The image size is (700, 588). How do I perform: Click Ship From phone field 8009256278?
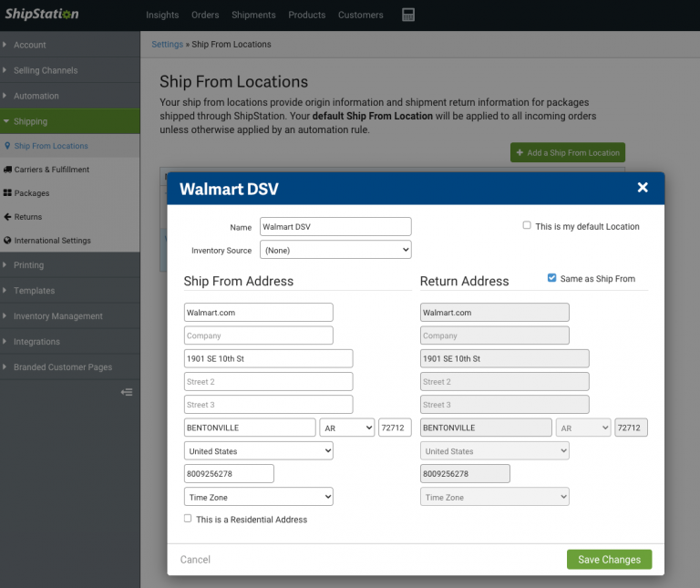click(x=229, y=474)
